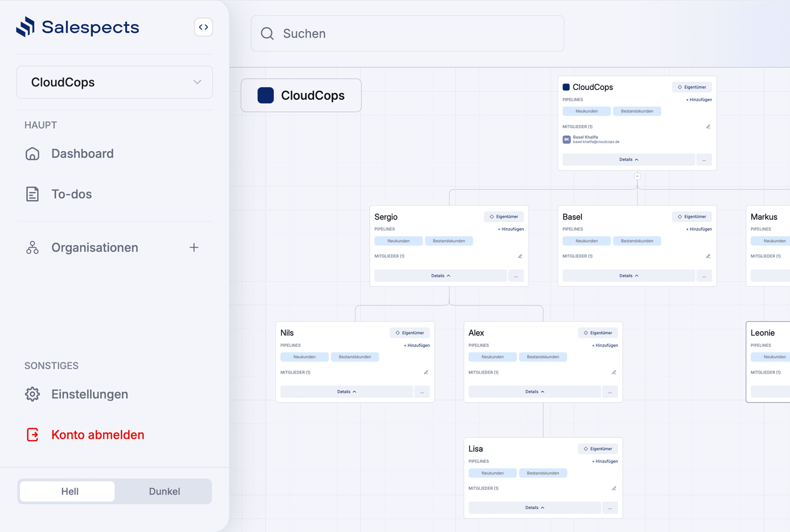Open the three-dots menu on Nils card

point(422,392)
